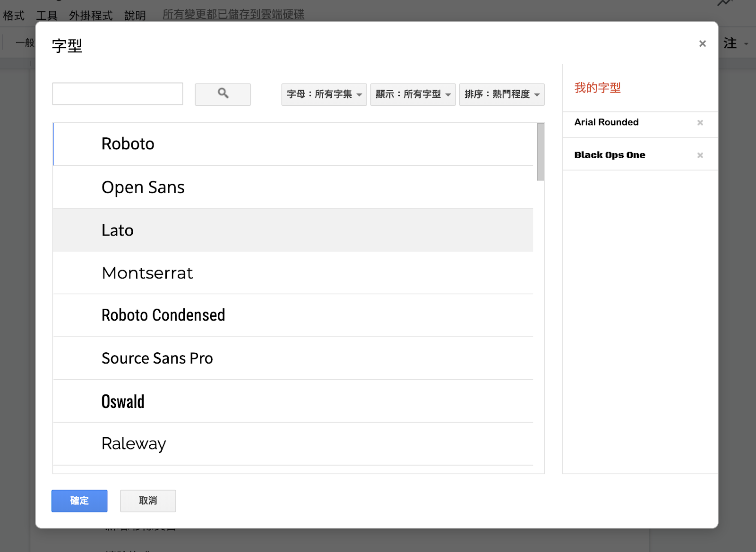
Task: Open the 排序：熱門程度 dropdown
Action: click(x=501, y=94)
